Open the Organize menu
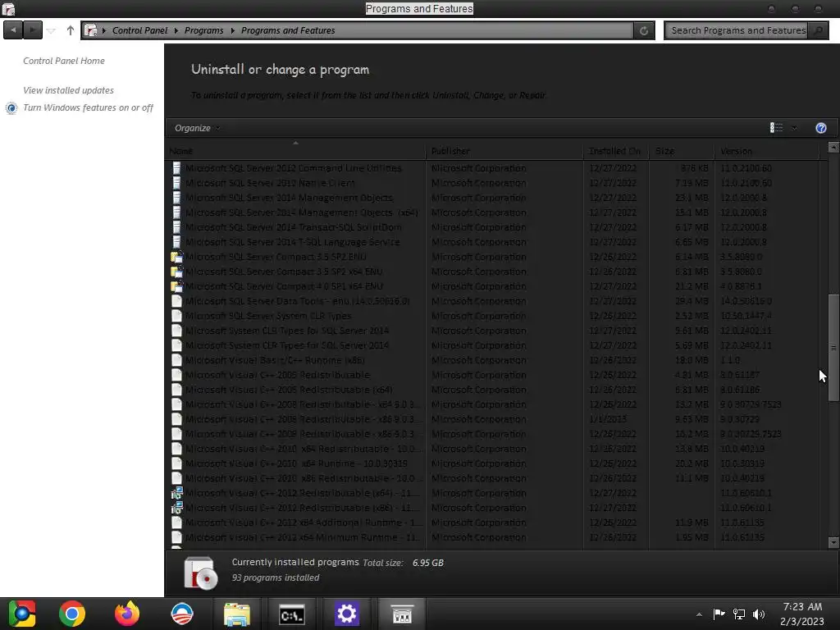 click(197, 128)
